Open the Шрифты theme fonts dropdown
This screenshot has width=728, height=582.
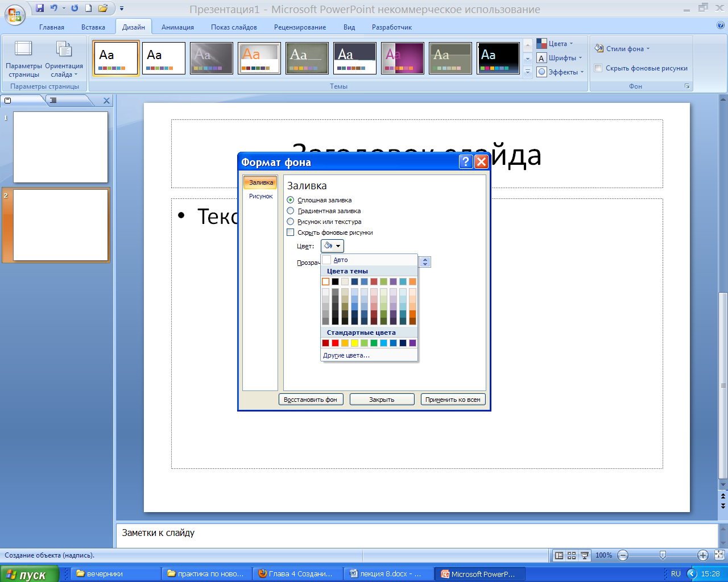click(x=560, y=58)
